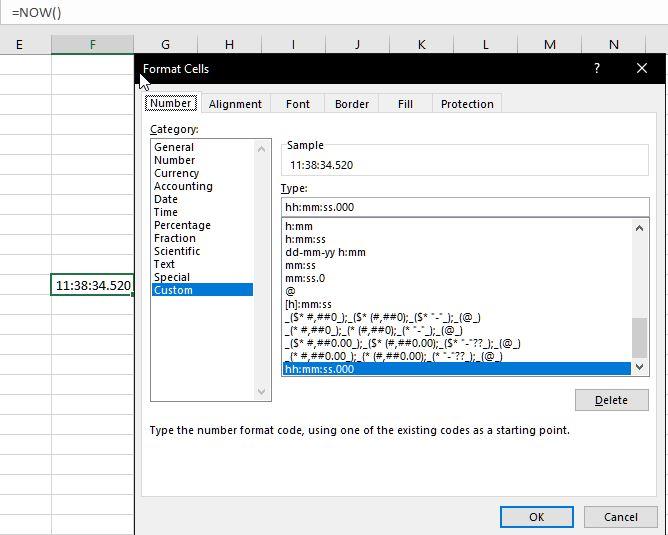Confirm with the OK button
The height and width of the screenshot is (535, 668).
(x=536, y=517)
